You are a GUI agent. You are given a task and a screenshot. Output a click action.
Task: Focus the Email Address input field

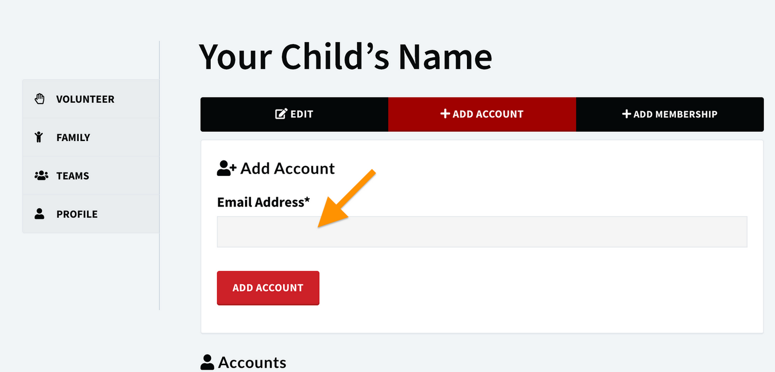coord(482,232)
